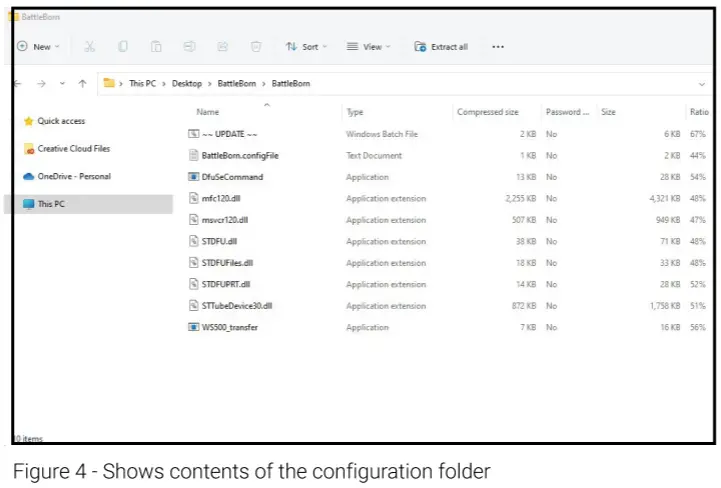Click the Delete trash icon
The image size is (721, 488).
(x=256, y=47)
